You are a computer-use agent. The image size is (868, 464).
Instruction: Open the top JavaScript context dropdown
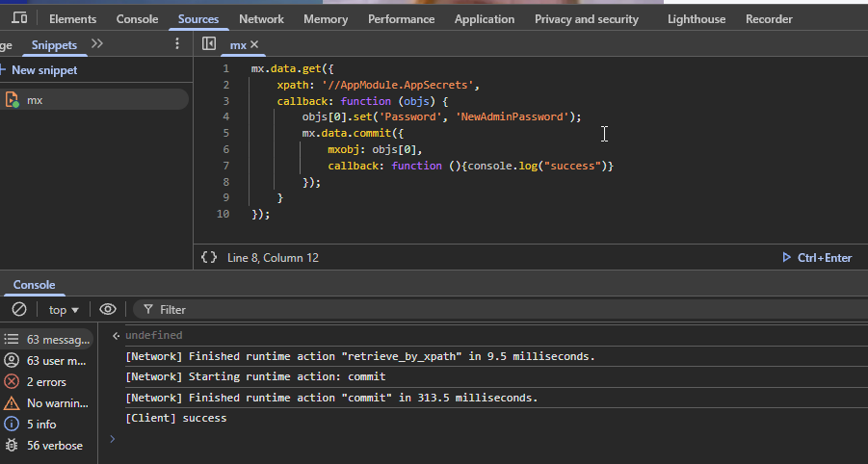point(64,309)
